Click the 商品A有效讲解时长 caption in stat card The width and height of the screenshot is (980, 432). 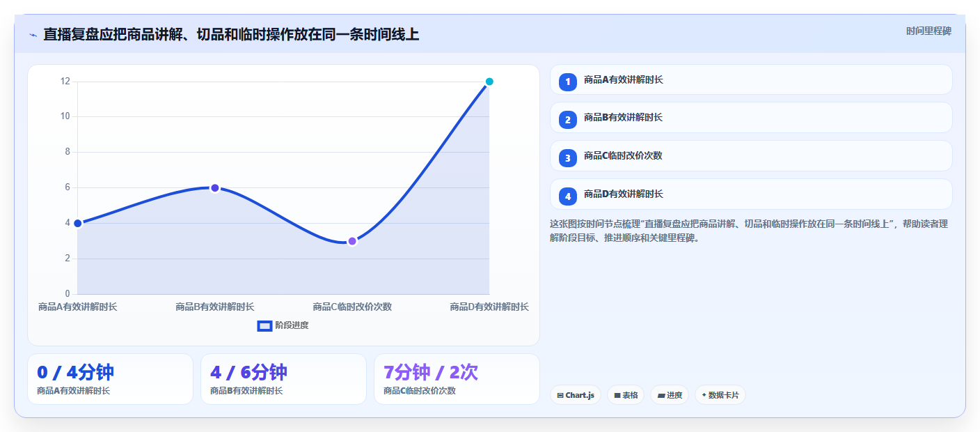73,391
